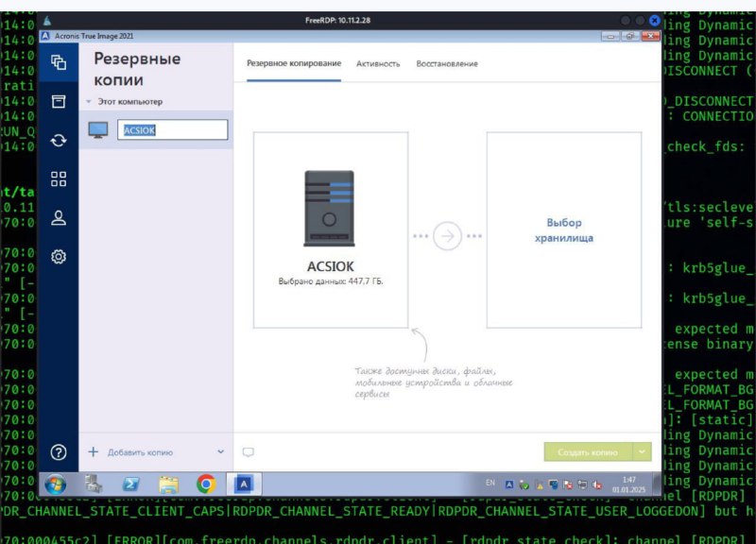756x544 pixels.
Task: Switch to the 'Резервное копирование' tab
Action: 294,63
